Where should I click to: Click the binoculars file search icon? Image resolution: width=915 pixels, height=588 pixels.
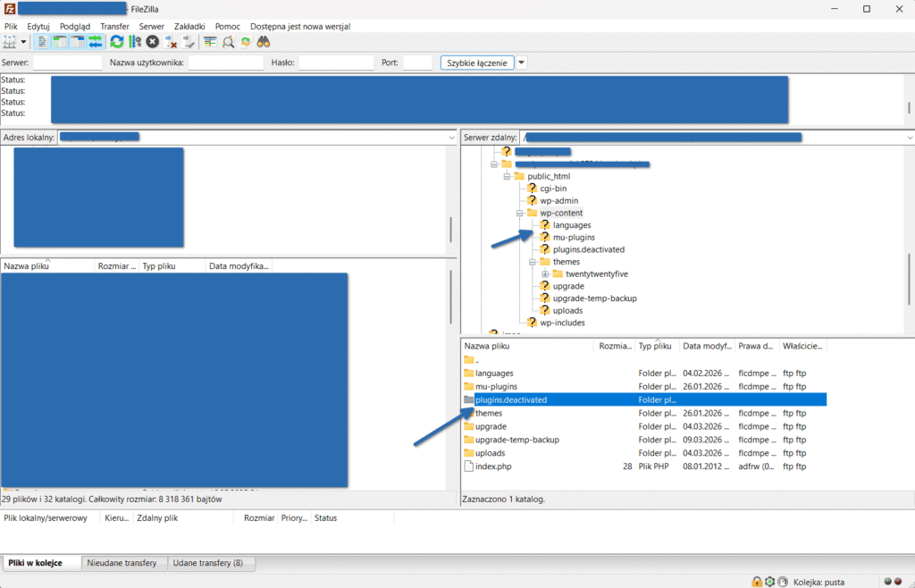264,42
